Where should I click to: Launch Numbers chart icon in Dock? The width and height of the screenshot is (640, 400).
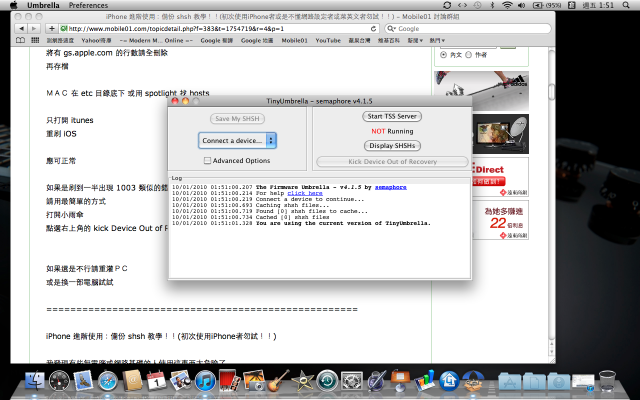(425, 380)
